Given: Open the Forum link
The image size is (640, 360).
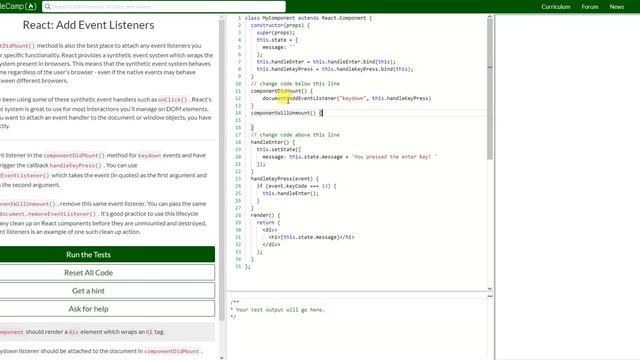Looking at the screenshot, I should pyautogui.click(x=590, y=7).
